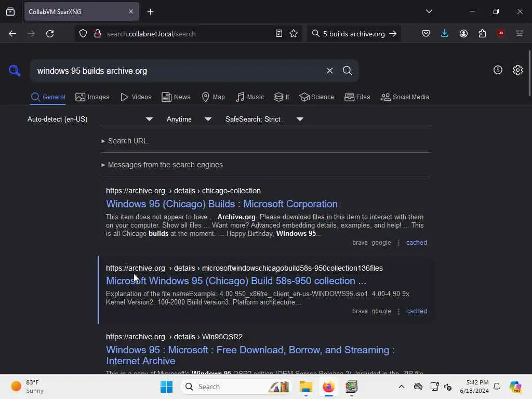Screen dimensions: 532x399
Task: Click the page vertical scrollbar
Action: point(529,73)
